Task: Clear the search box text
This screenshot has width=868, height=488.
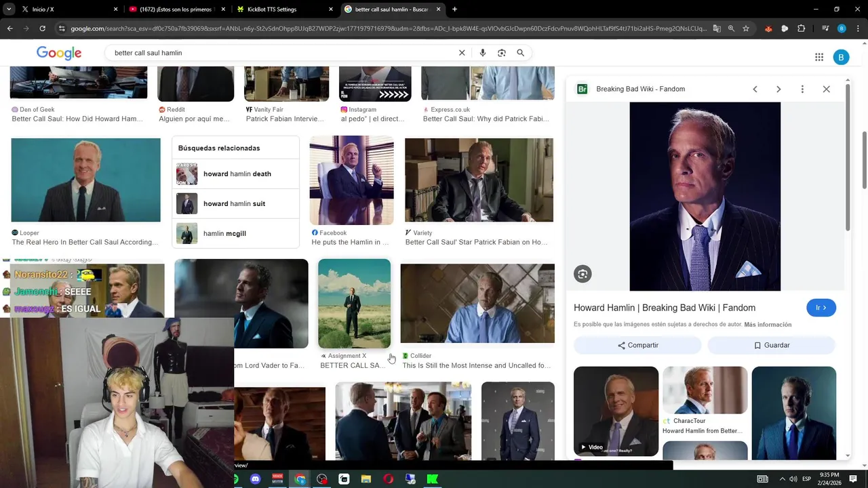Action: pyautogui.click(x=462, y=53)
